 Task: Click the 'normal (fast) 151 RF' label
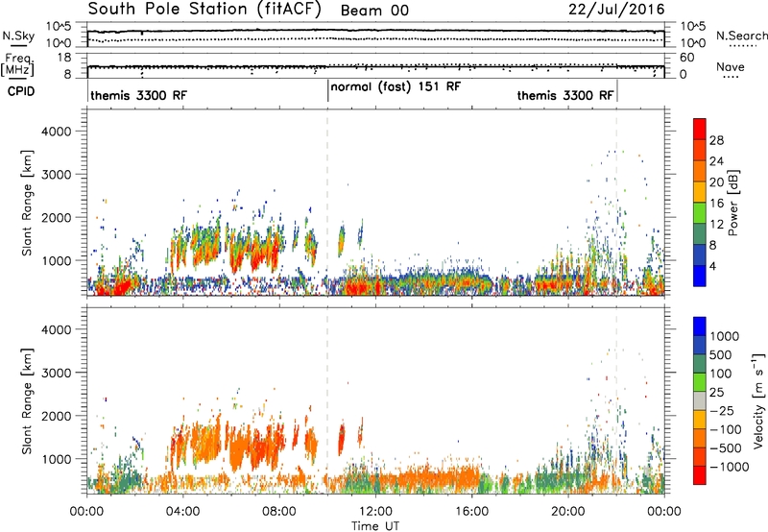coord(396,86)
